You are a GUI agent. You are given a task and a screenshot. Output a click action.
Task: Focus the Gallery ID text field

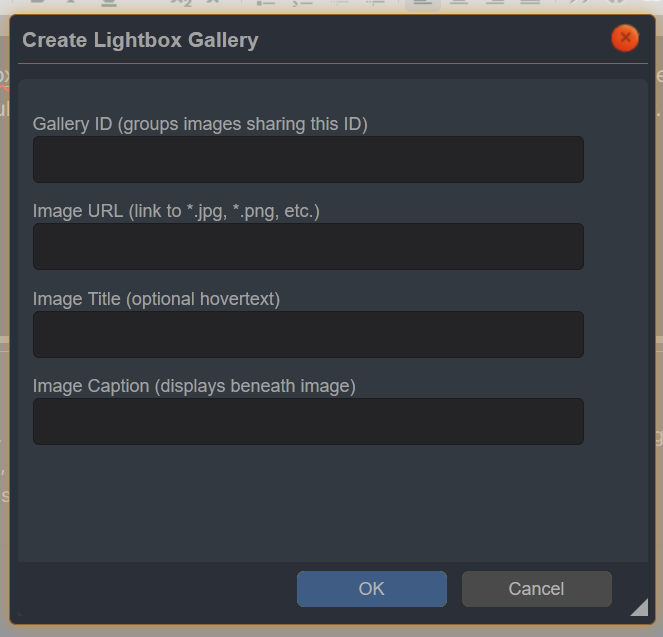tap(308, 160)
